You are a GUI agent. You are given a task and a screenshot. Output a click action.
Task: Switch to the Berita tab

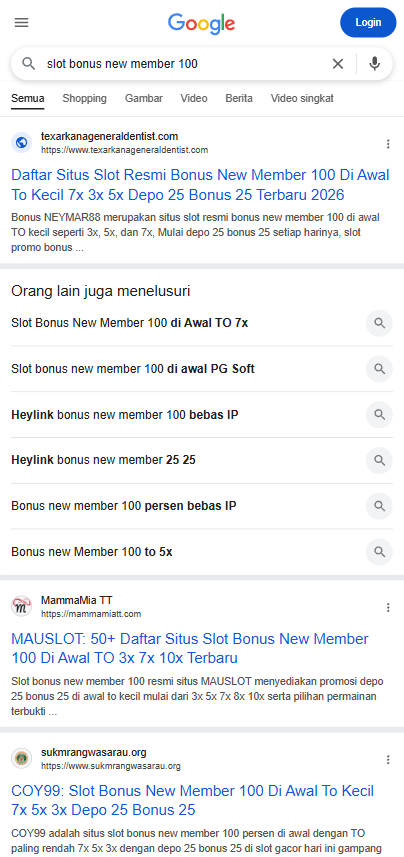click(x=239, y=98)
